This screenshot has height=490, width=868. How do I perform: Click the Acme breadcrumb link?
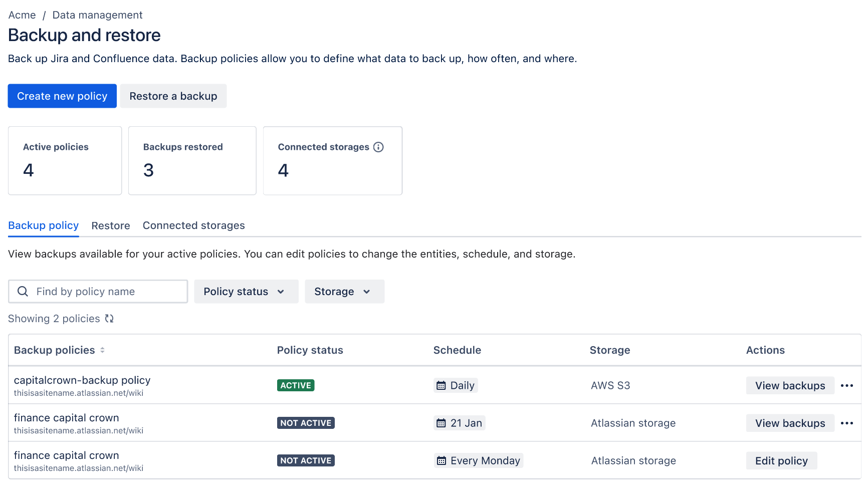[x=22, y=15]
